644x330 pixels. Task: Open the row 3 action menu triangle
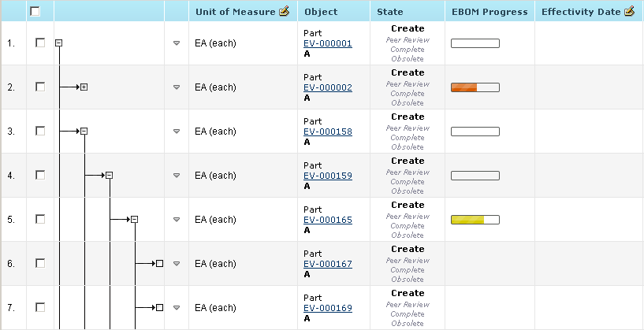click(177, 132)
